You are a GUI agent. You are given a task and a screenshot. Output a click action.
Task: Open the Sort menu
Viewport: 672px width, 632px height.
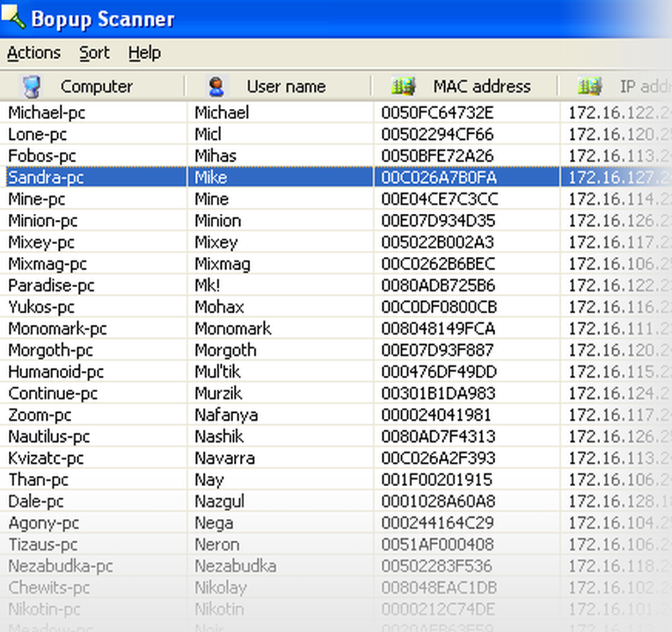coord(94,53)
